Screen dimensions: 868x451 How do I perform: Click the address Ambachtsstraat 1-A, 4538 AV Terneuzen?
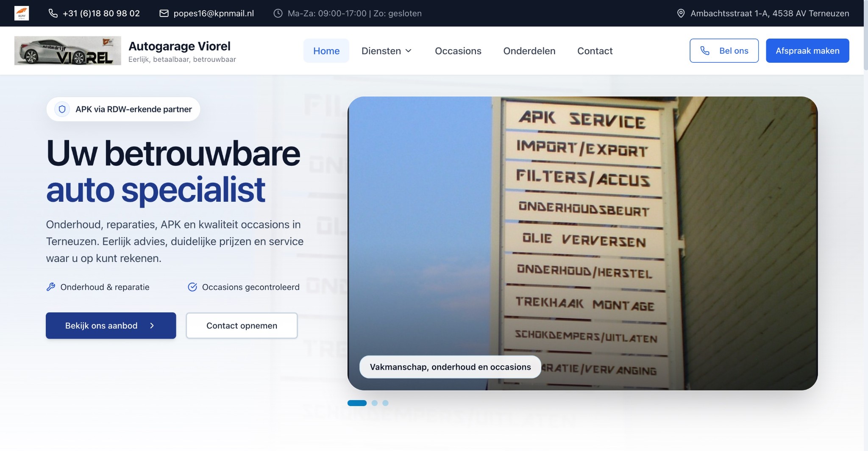tap(770, 13)
